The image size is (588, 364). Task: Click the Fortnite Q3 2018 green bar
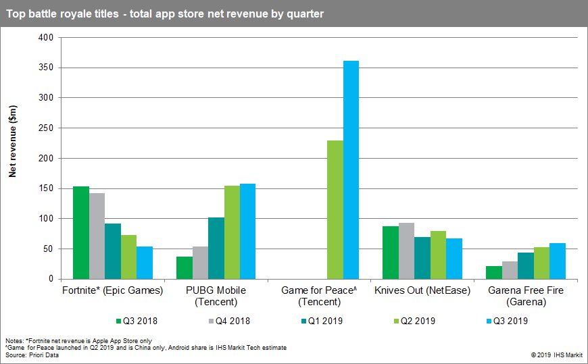[x=81, y=233]
